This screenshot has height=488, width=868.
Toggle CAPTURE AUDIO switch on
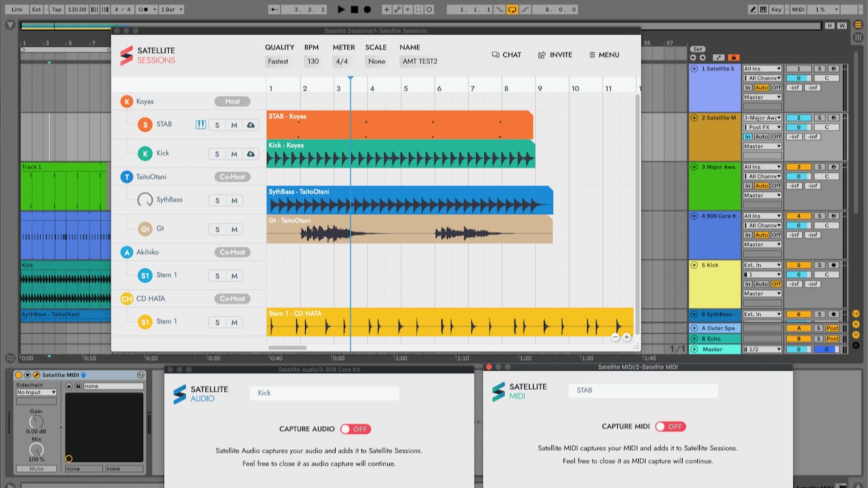point(355,429)
